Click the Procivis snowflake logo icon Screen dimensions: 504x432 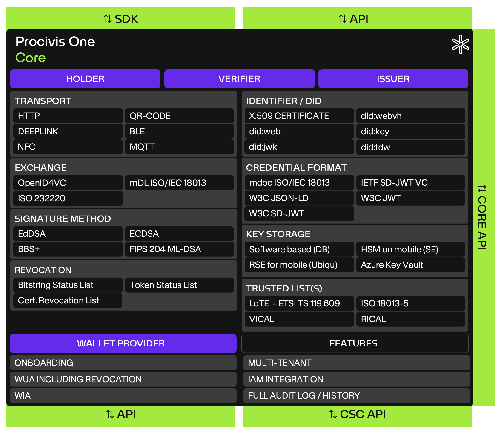click(x=460, y=44)
